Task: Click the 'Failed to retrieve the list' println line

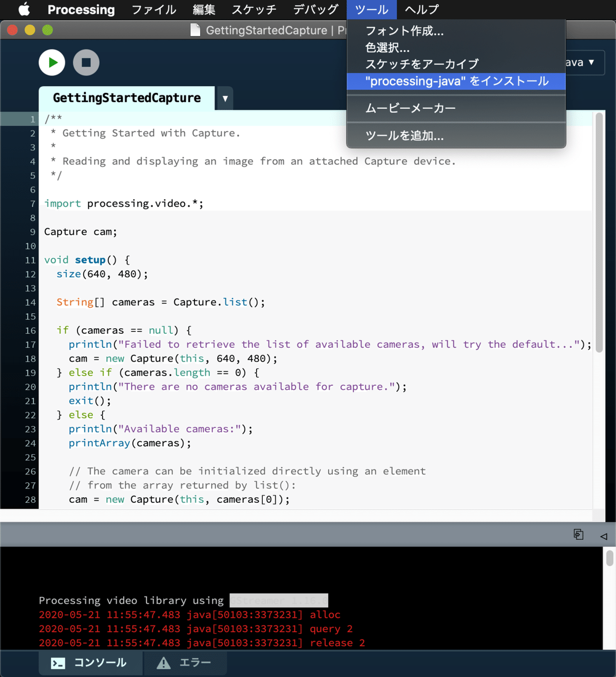Action: [x=330, y=345]
